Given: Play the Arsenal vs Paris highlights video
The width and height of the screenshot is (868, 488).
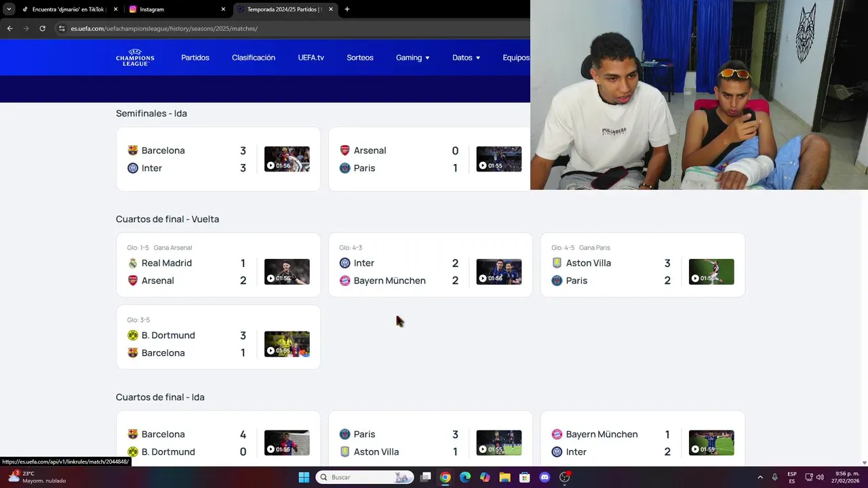Looking at the screenshot, I should [499, 159].
